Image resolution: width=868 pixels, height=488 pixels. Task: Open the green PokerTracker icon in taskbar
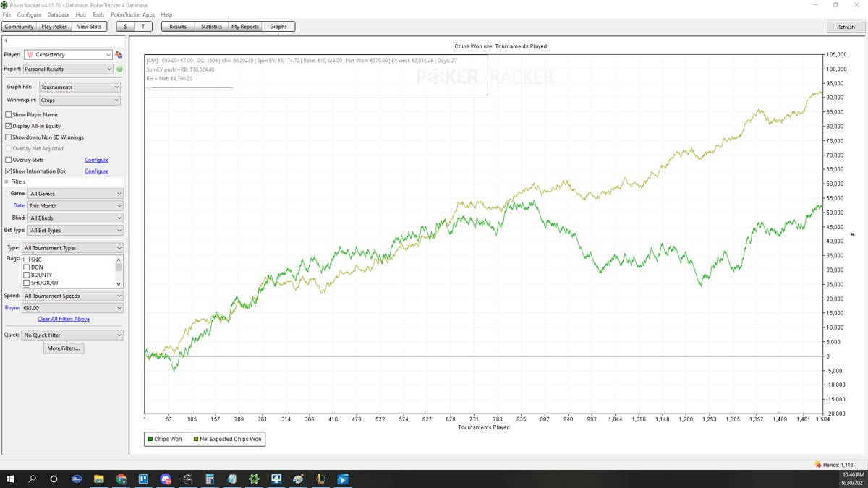click(254, 479)
